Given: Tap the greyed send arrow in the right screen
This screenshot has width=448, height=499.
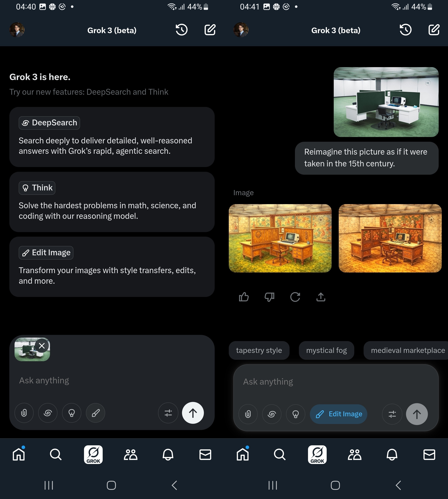Looking at the screenshot, I should pos(417,414).
